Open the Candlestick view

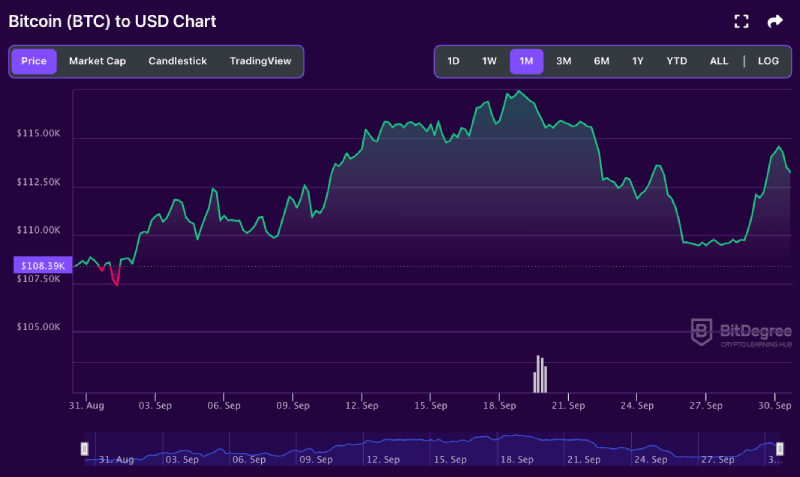click(x=178, y=61)
